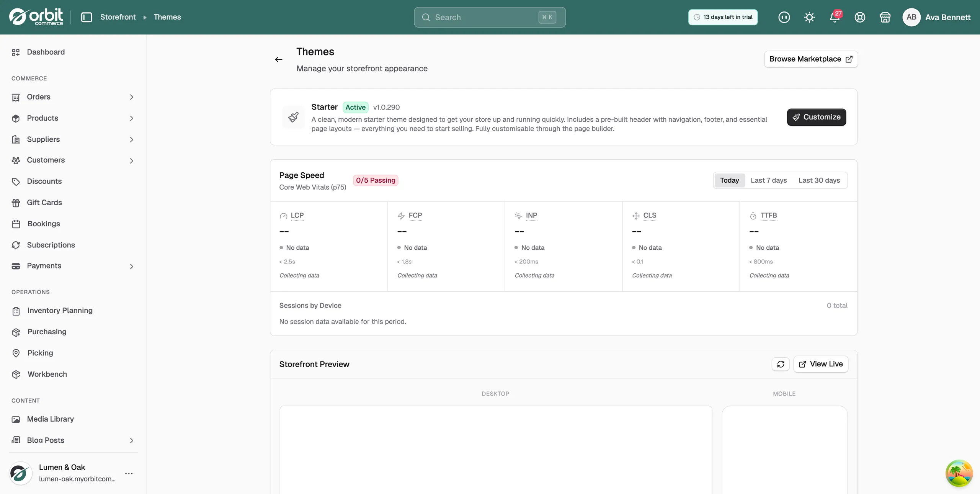
Task: Click the Ava Bennett user name
Action: tap(948, 17)
